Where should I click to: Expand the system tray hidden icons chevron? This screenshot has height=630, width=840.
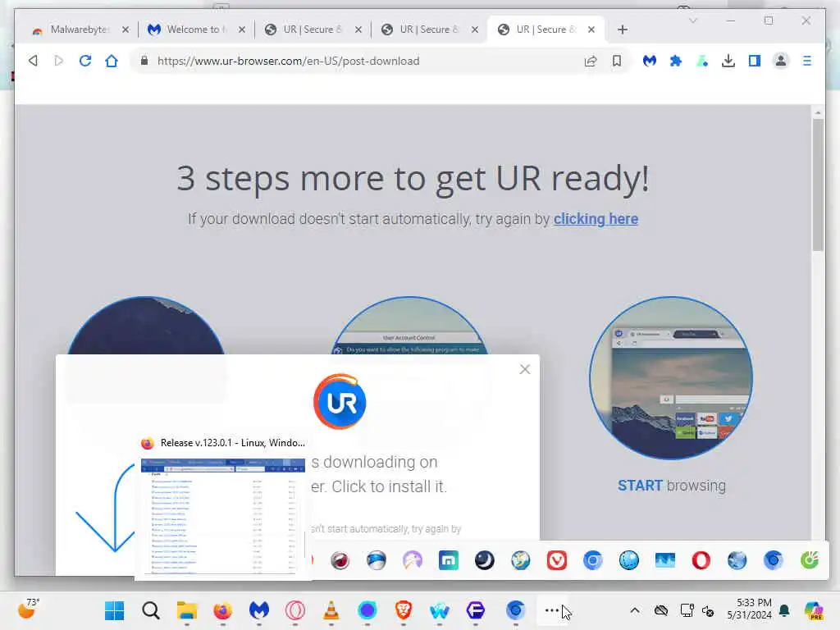635,610
